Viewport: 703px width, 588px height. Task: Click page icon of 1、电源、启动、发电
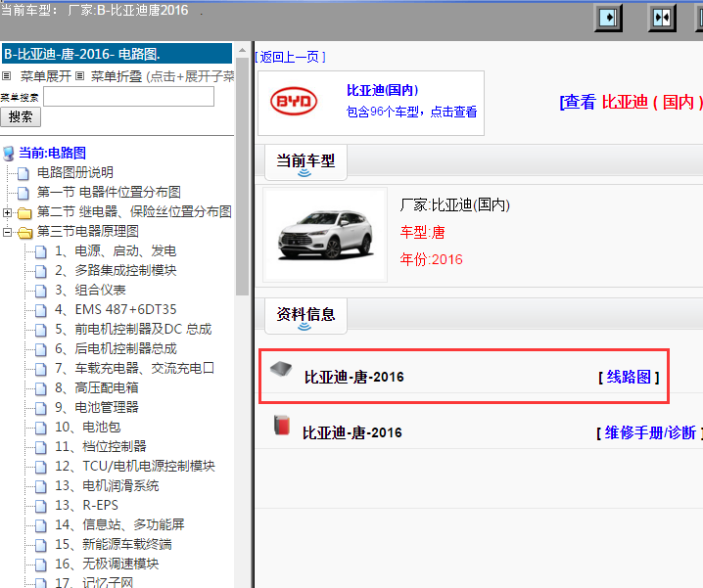[41, 251]
